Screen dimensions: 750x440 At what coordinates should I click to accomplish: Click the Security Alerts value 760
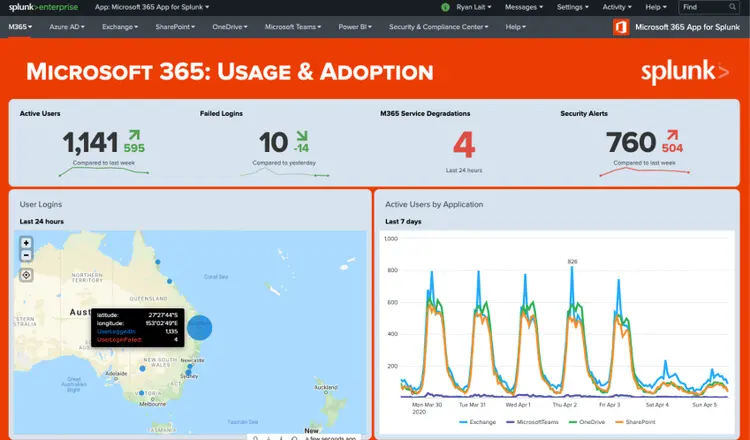(x=630, y=143)
